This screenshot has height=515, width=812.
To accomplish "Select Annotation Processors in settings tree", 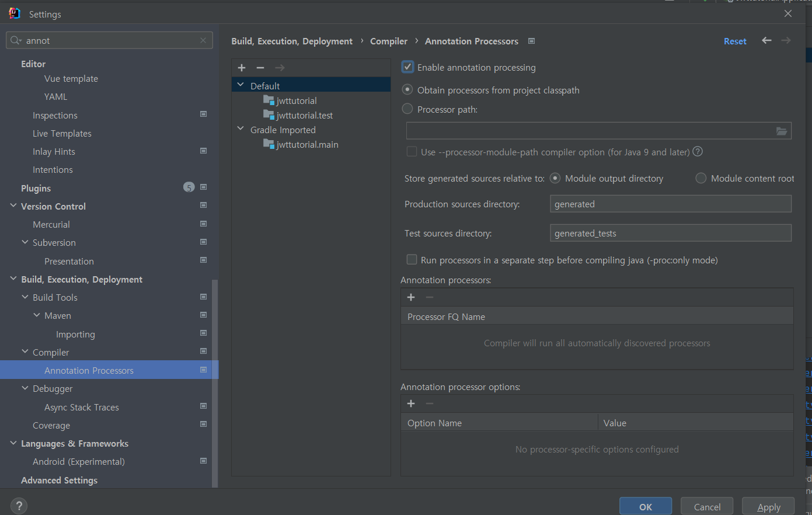I will click(109, 370).
